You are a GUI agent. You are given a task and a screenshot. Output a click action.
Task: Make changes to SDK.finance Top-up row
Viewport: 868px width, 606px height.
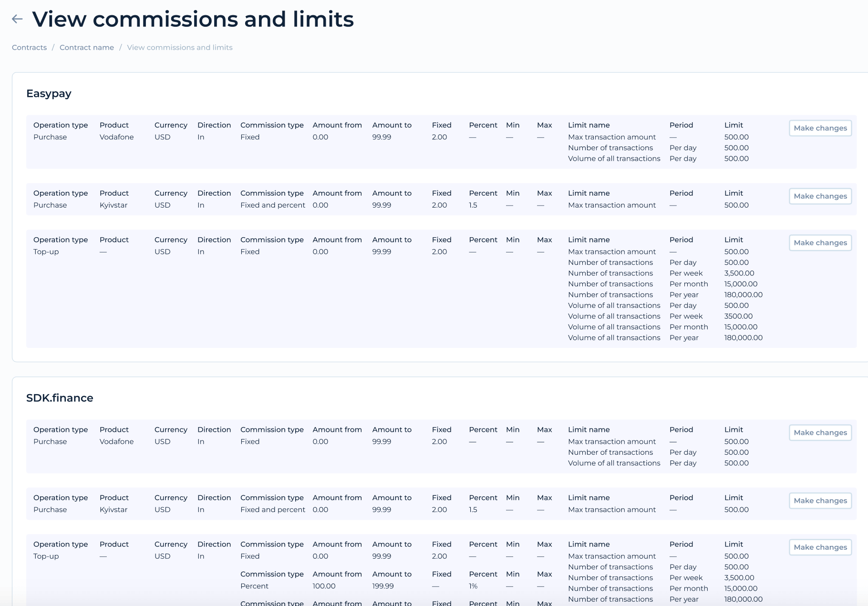(x=820, y=547)
